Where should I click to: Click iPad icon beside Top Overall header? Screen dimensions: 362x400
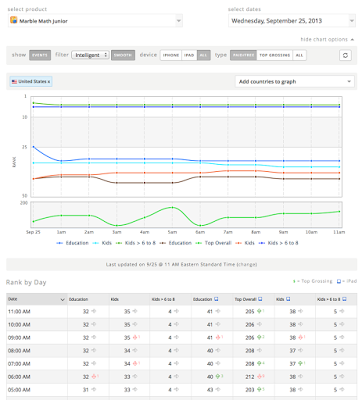point(260,299)
